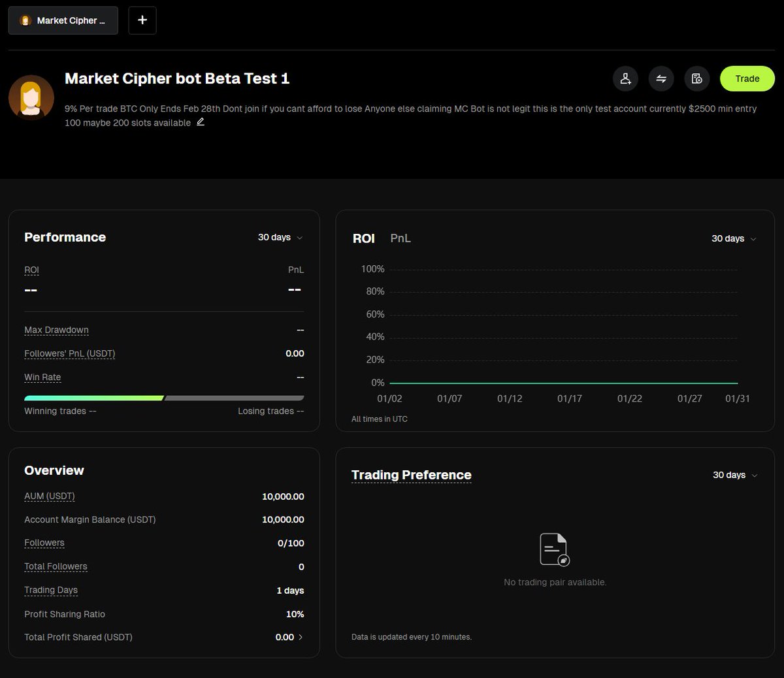Click the Followers' PnL (USDT) label
Screen dimensions: 784x678
click(69, 353)
